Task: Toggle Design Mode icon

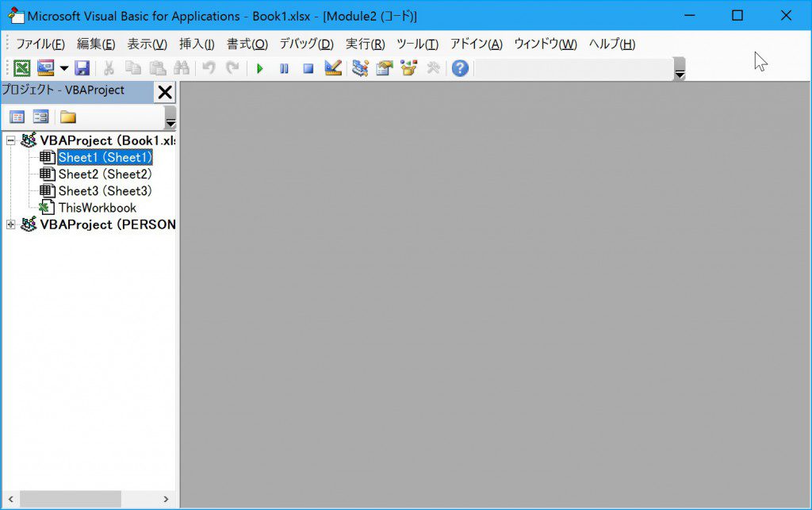Action: 333,68
